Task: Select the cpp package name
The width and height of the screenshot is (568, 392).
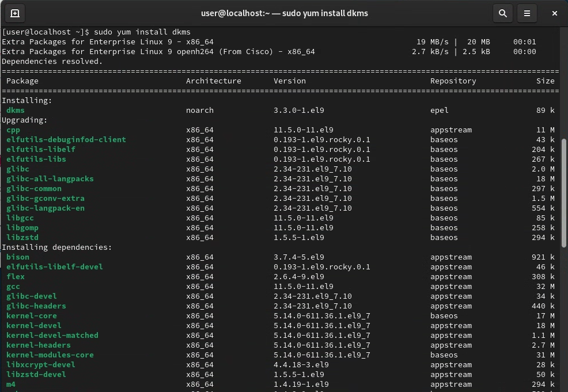Action: pyautogui.click(x=13, y=130)
